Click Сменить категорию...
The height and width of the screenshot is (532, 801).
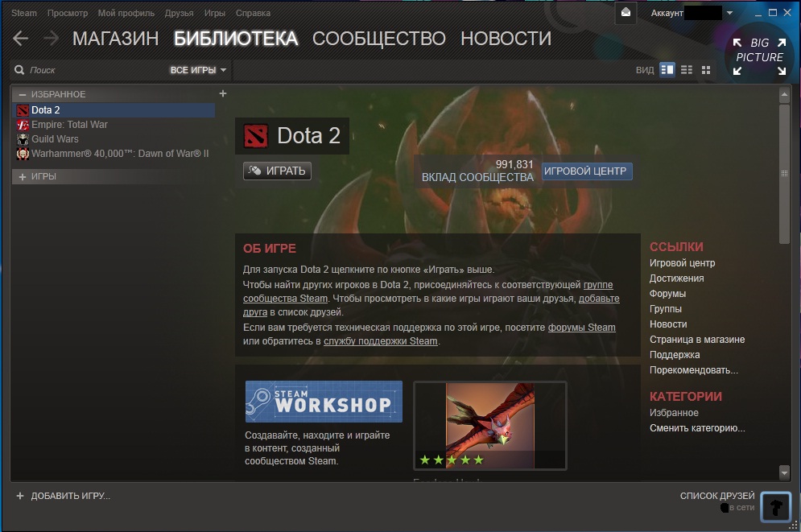pos(697,428)
